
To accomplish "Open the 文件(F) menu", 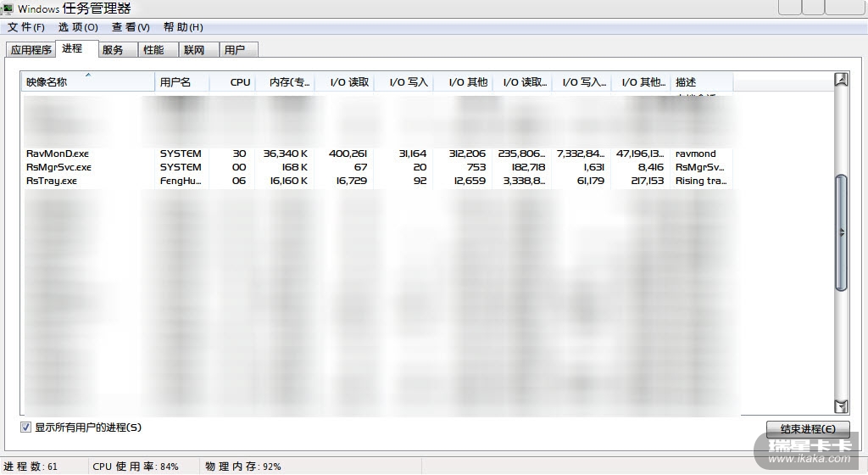I will (25, 27).
